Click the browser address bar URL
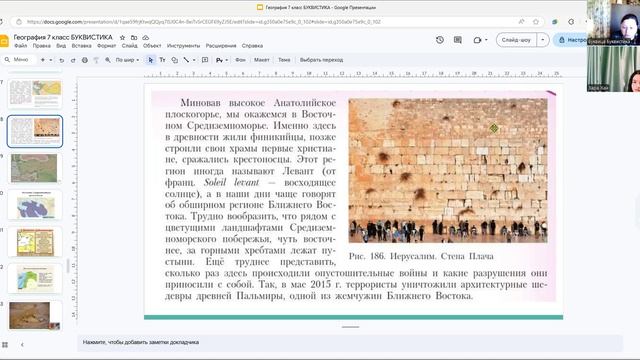The height and width of the screenshot is (360, 640). [x=203, y=22]
